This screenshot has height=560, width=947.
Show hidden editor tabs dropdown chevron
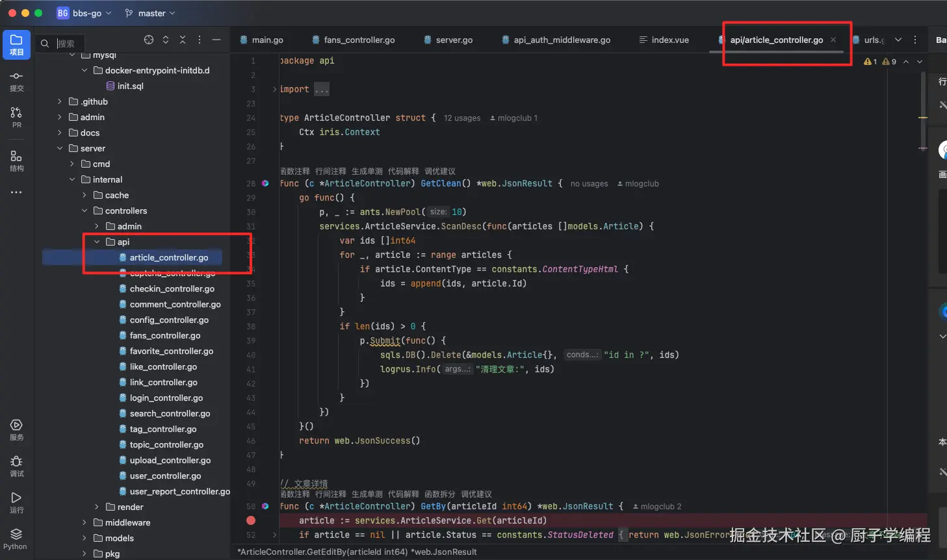click(898, 40)
